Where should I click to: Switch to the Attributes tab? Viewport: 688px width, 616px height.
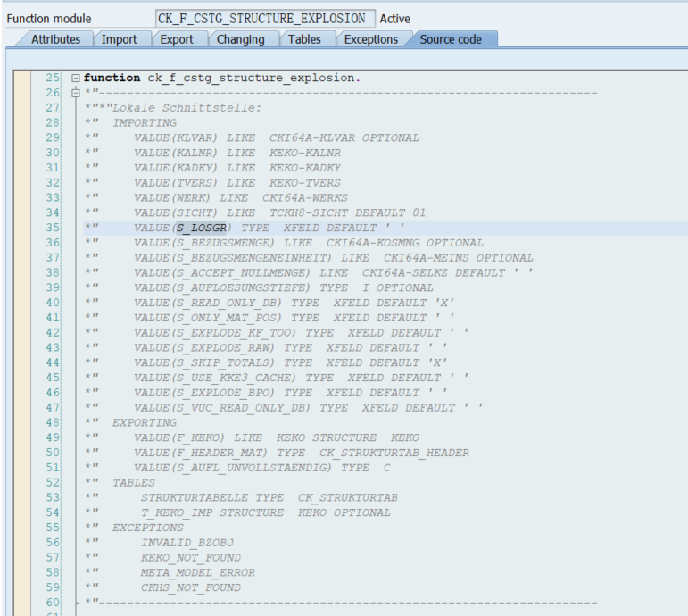55,39
